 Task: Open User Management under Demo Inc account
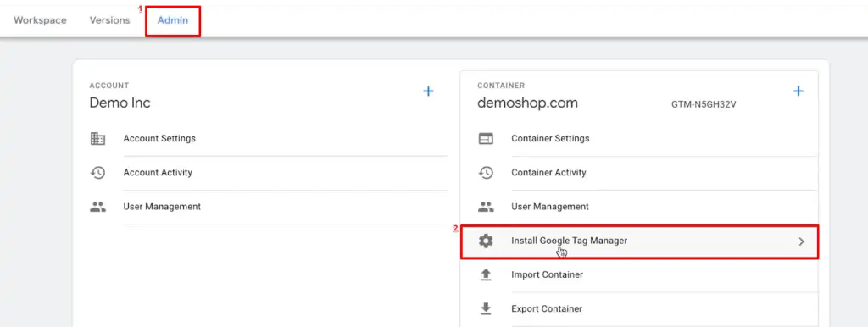(x=162, y=207)
